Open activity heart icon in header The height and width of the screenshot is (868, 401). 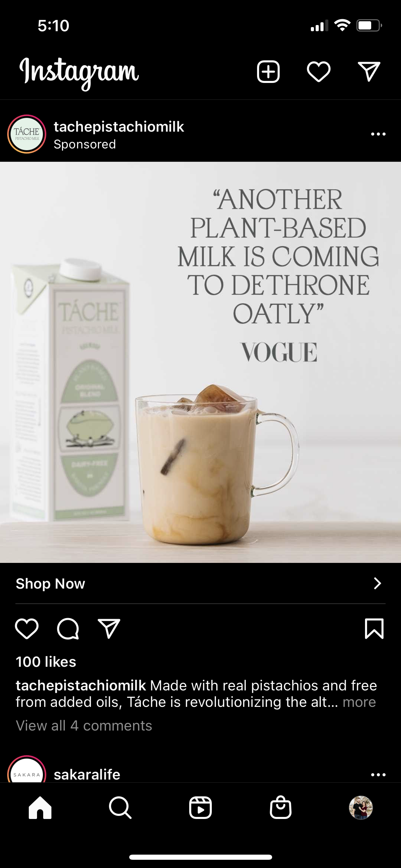click(319, 72)
